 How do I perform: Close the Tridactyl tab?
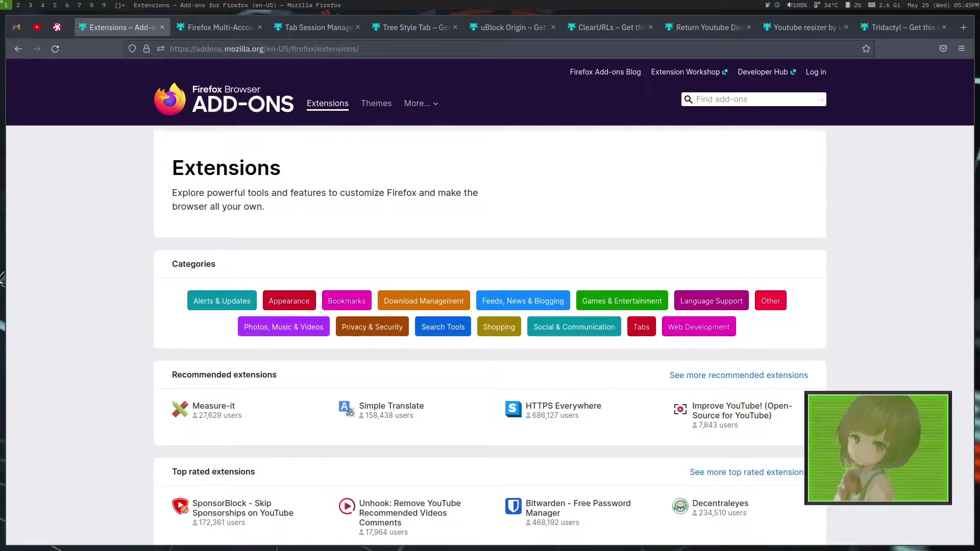pos(944,28)
